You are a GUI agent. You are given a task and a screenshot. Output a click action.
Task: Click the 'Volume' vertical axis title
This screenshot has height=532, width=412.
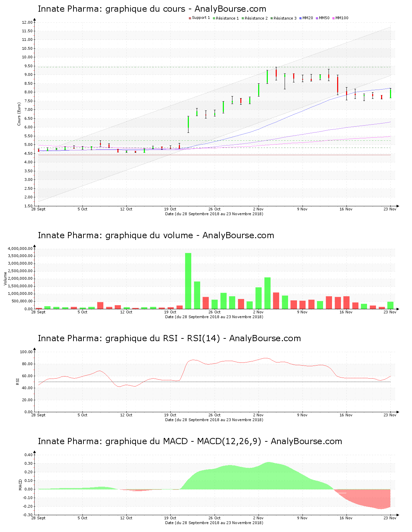click(x=5, y=278)
